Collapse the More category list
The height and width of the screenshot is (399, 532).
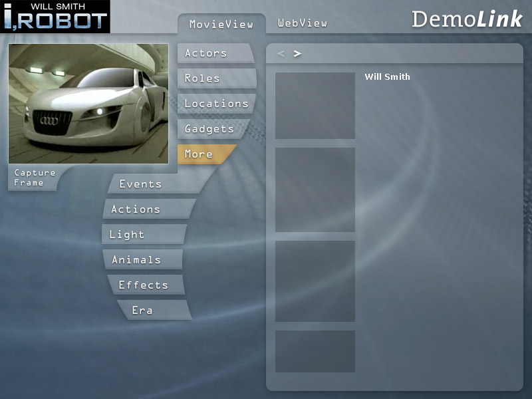coord(199,154)
